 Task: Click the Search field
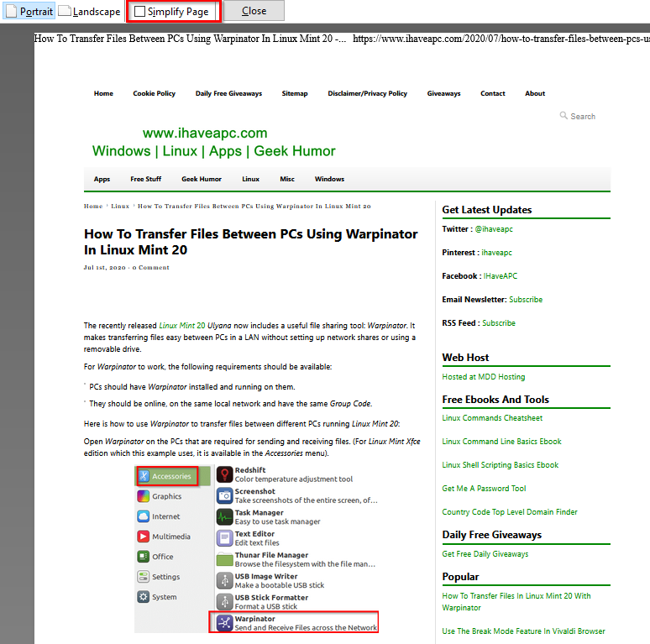(583, 117)
